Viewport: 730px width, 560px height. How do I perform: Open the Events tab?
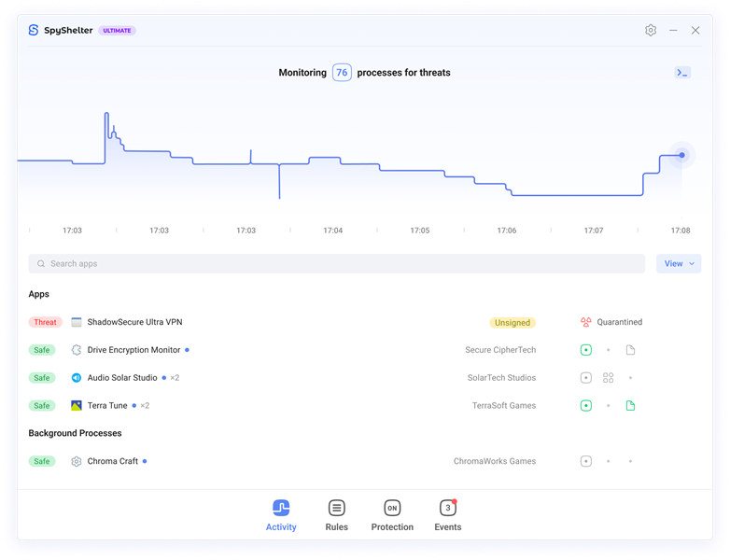pos(447,515)
